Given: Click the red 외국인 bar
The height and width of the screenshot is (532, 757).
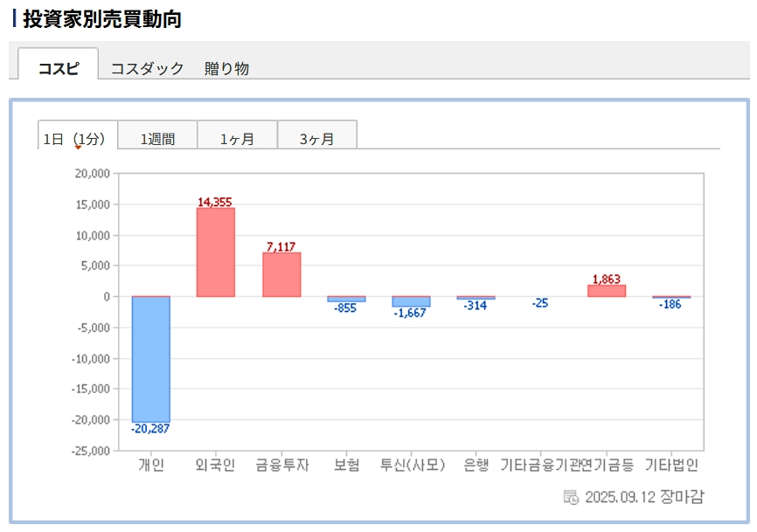Looking at the screenshot, I should [x=215, y=252].
